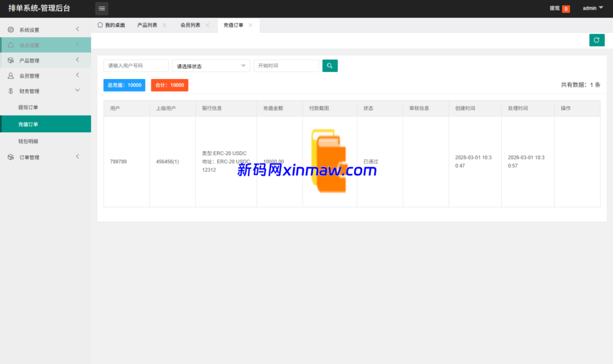Expand the 请选择状态 dropdown
This screenshot has width=613, height=364.
click(211, 65)
